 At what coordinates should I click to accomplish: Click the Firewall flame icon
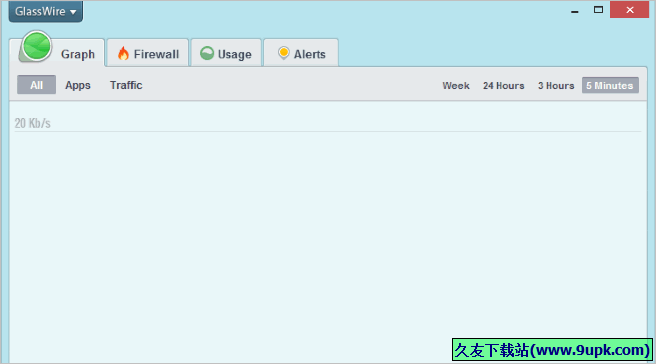point(123,53)
